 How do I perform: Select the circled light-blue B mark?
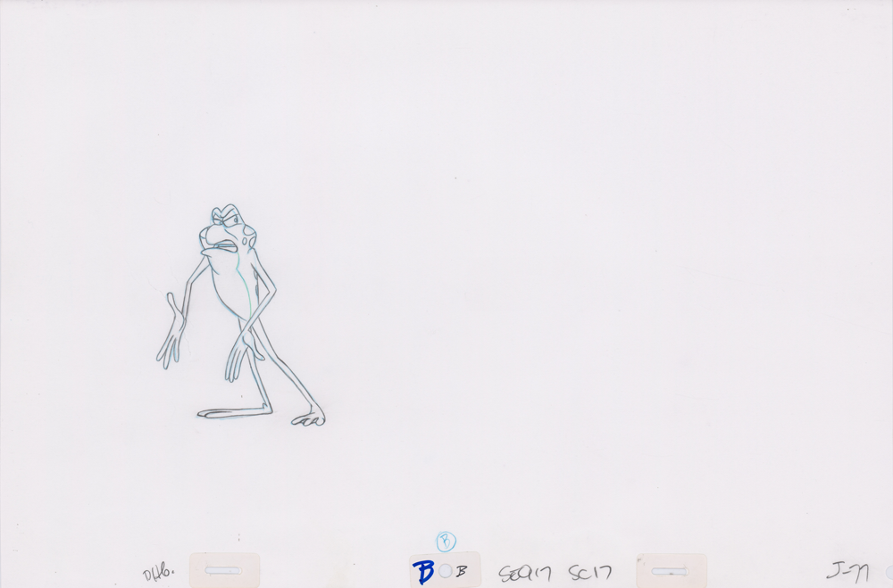point(446,541)
